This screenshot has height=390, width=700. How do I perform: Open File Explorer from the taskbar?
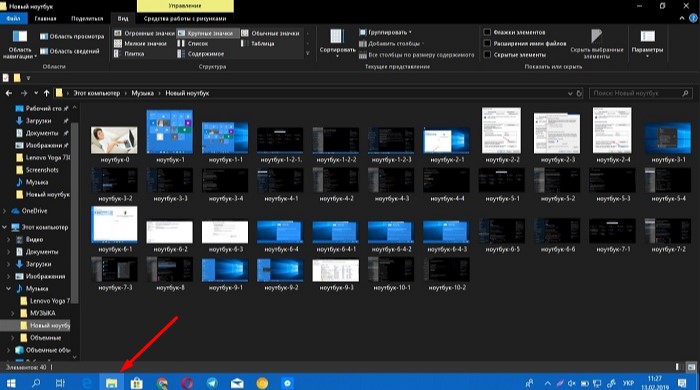coord(111,383)
